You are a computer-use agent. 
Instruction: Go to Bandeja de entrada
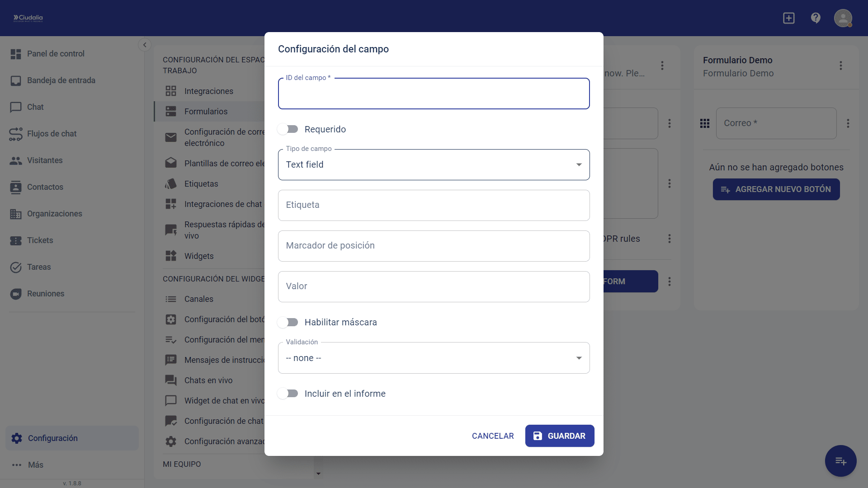point(61,80)
